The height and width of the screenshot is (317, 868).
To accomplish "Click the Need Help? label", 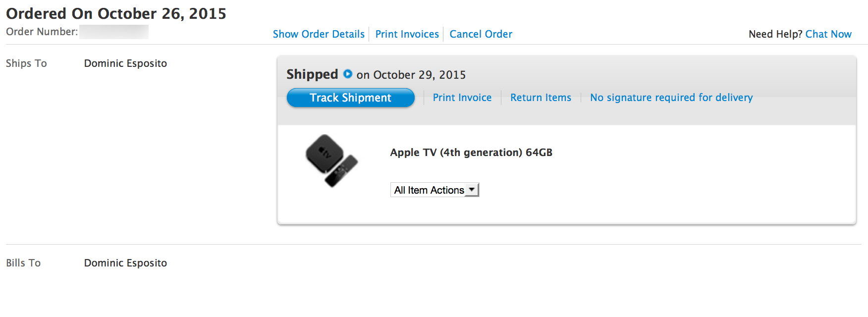I will [774, 34].
